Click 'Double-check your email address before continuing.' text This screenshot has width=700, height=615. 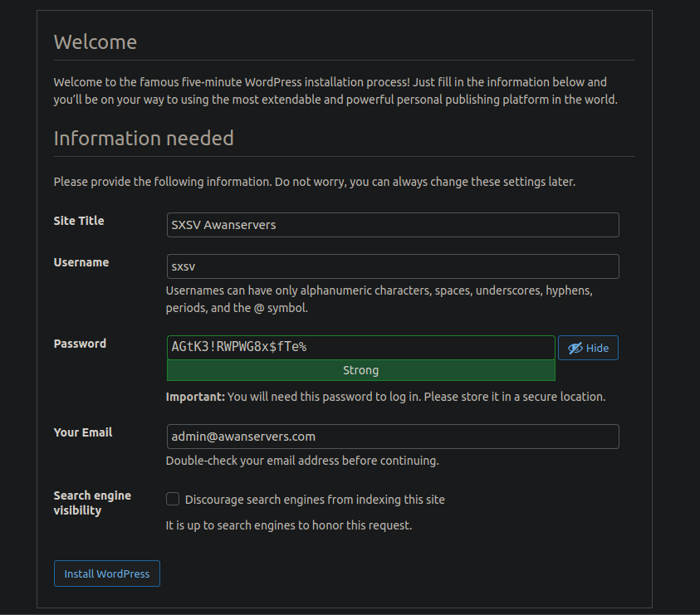tap(302, 461)
